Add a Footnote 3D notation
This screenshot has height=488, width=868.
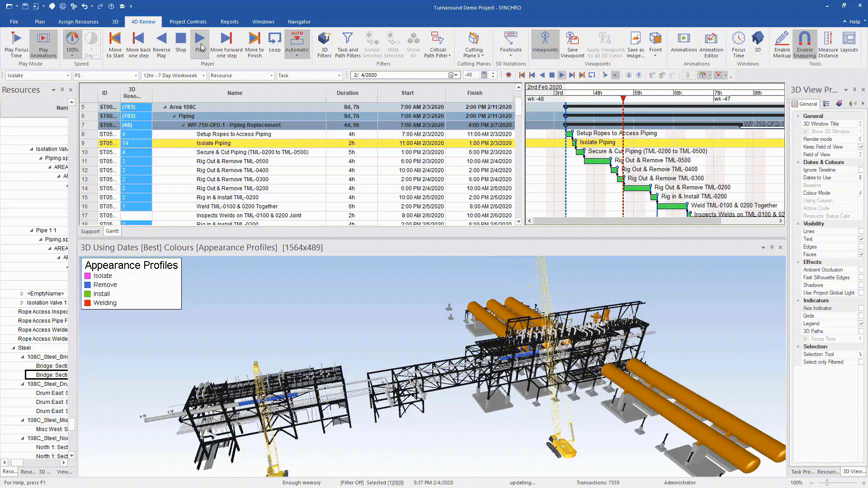(510, 42)
